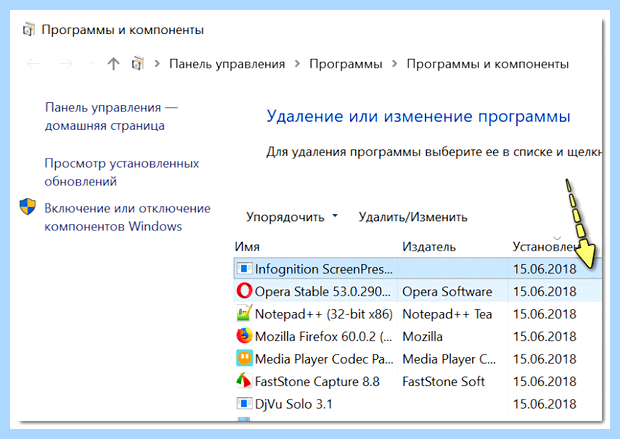This screenshot has width=620, height=439.
Task: Click install date in Notepad++ row
Action: tap(544, 314)
